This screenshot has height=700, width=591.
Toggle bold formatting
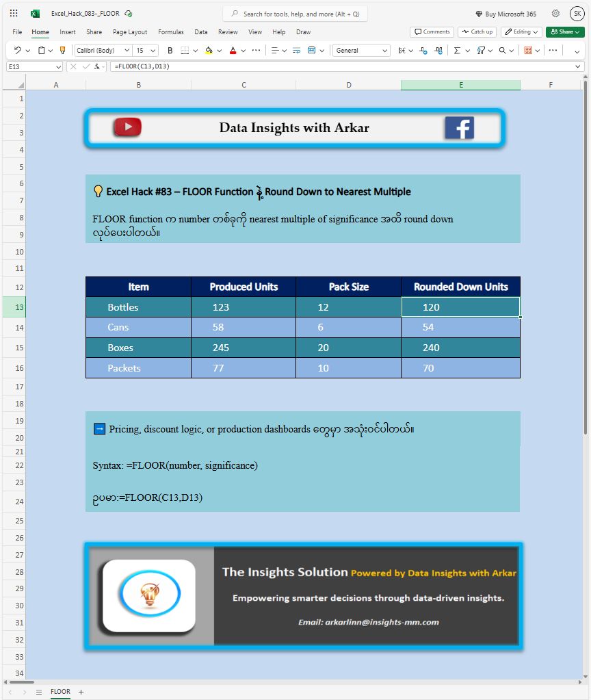tap(170, 51)
